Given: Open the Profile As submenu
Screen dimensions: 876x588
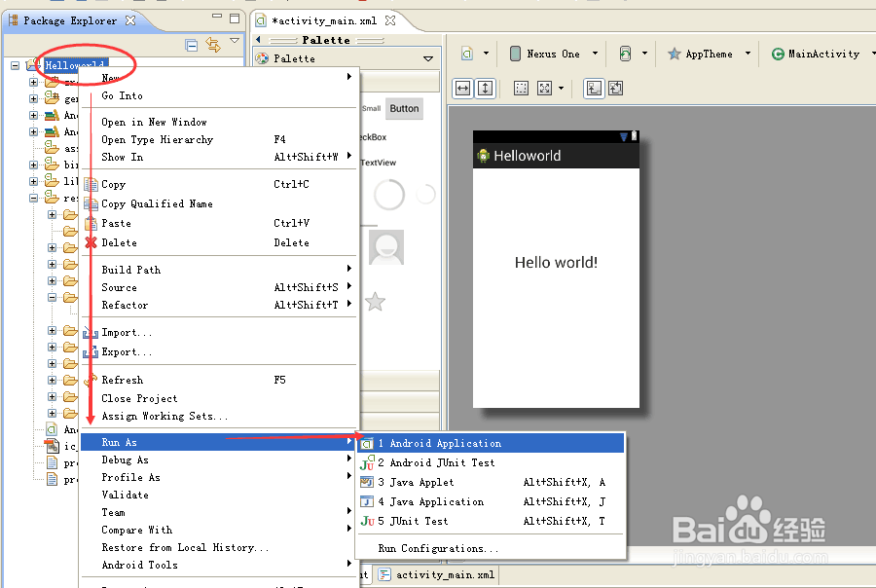Looking at the screenshot, I should 218,477.
